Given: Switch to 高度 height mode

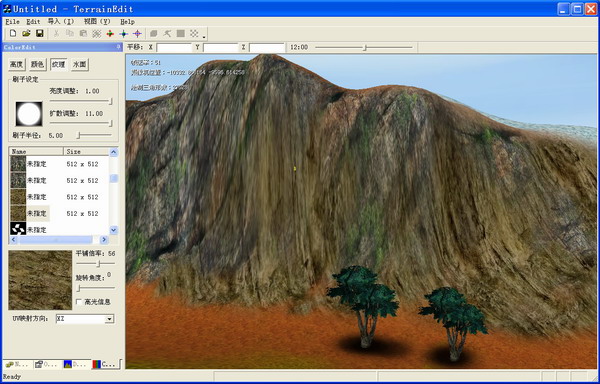Looking at the screenshot, I should [17, 65].
